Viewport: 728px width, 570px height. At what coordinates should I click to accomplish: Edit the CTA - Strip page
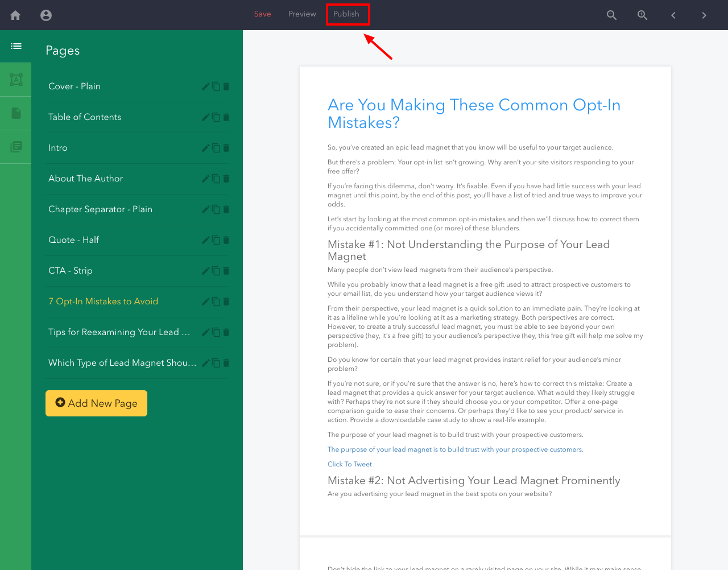click(206, 271)
